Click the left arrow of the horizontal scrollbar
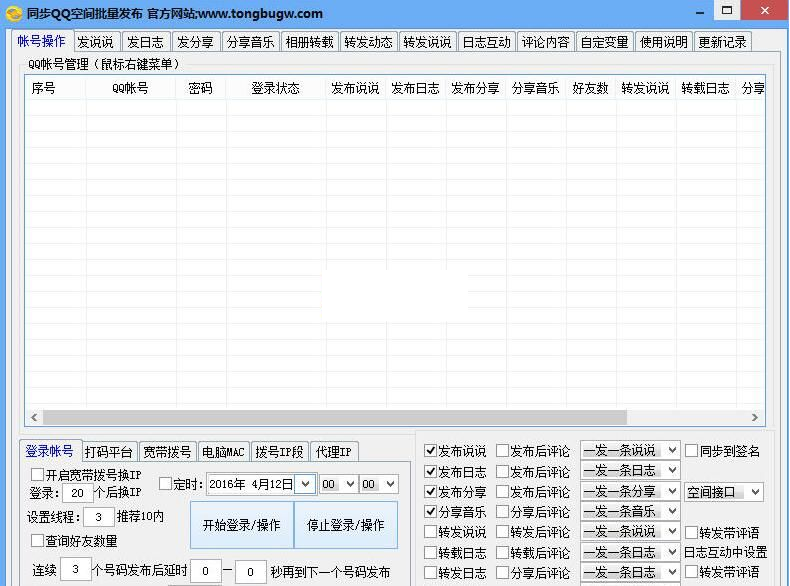Viewport: 790px width, 586px height. [34, 418]
